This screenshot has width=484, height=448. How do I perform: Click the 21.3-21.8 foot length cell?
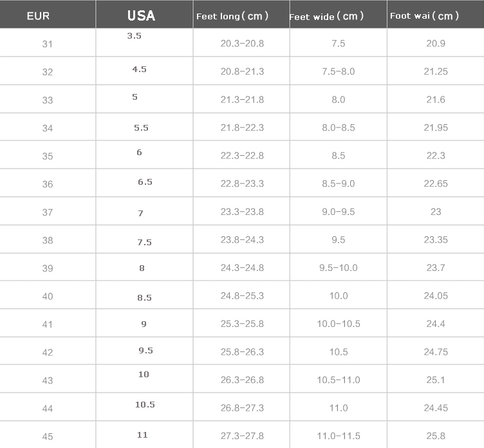click(x=242, y=100)
